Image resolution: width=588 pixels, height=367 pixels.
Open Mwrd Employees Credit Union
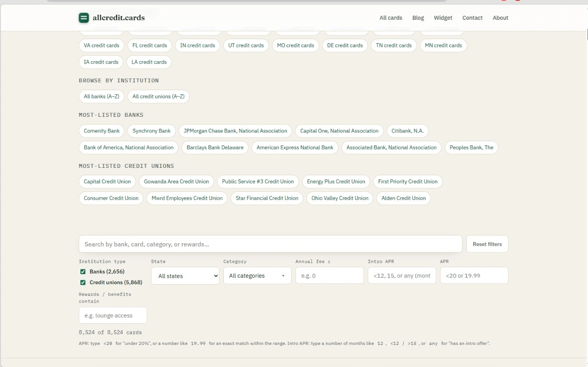coord(187,198)
